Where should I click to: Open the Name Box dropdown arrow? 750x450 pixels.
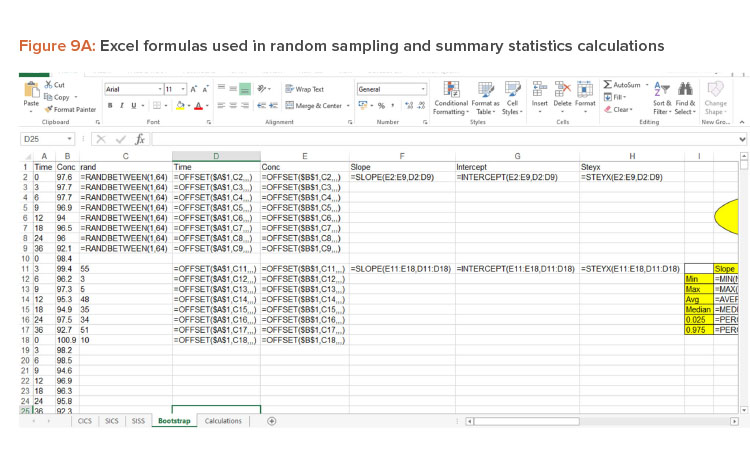coord(69,139)
